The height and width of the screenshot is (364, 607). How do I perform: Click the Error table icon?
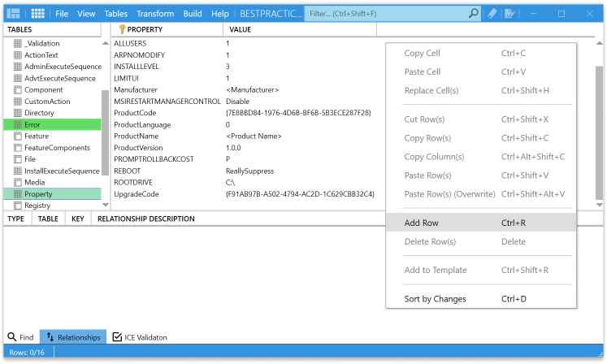point(17,124)
